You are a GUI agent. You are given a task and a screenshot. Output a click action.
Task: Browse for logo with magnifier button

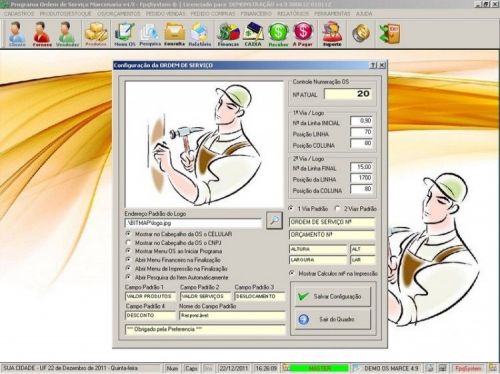pyautogui.click(x=274, y=220)
